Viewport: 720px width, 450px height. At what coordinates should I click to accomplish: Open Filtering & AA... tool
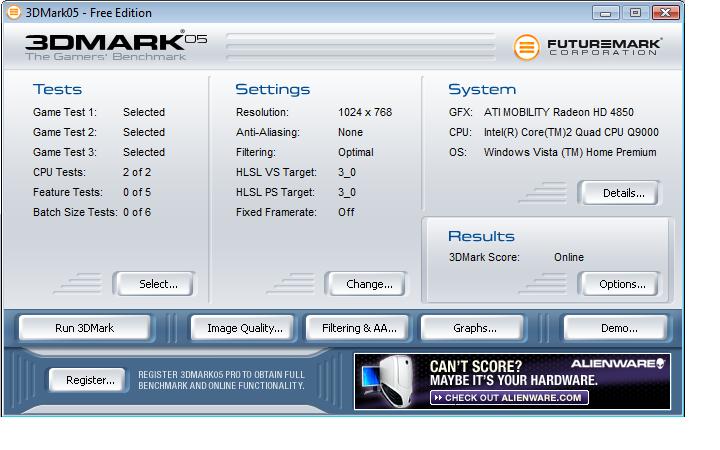357,328
